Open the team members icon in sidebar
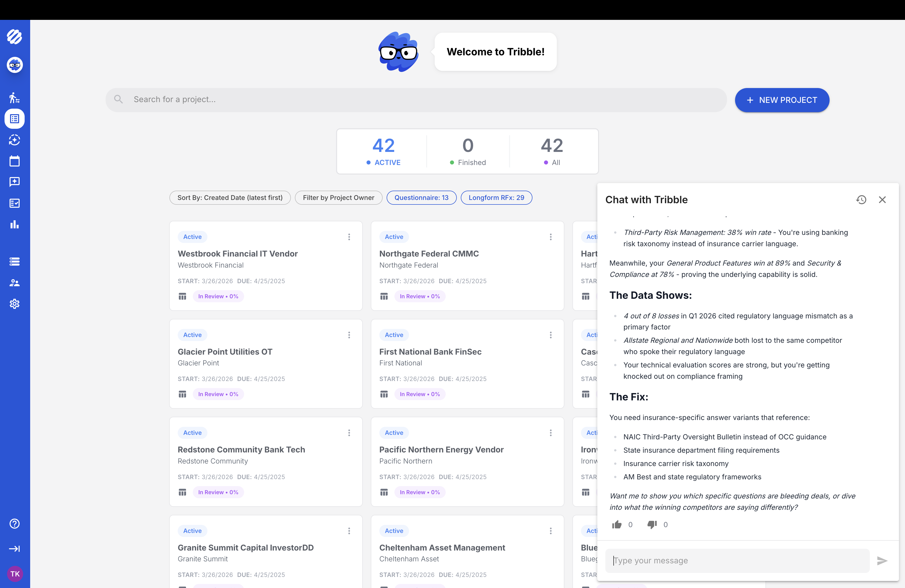This screenshot has height=588, width=905. click(x=15, y=283)
